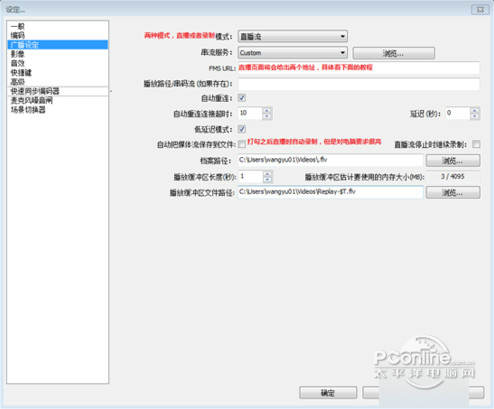The image size is (494, 409).
Task: Check 直播流停止时继续录制 checkbox
Action: click(476, 144)
